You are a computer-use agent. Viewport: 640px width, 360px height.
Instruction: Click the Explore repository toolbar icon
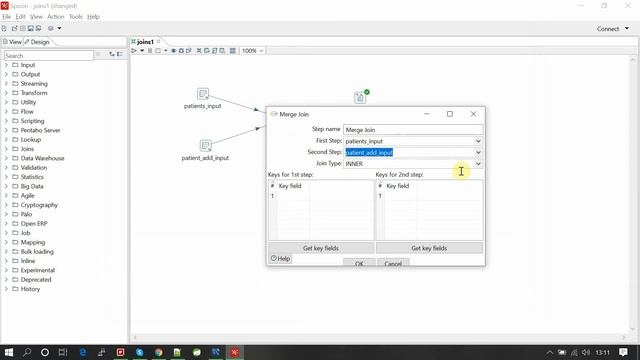[22, 28]
